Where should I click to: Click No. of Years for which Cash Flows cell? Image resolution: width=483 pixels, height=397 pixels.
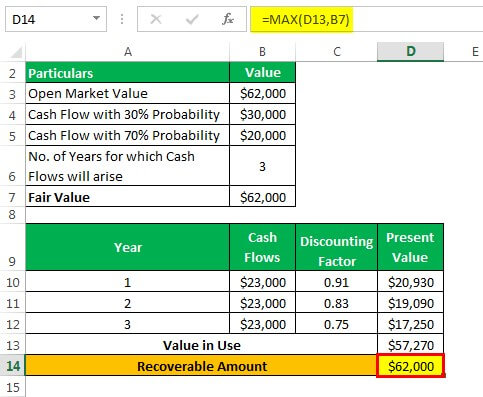click(x=128, y=166)
